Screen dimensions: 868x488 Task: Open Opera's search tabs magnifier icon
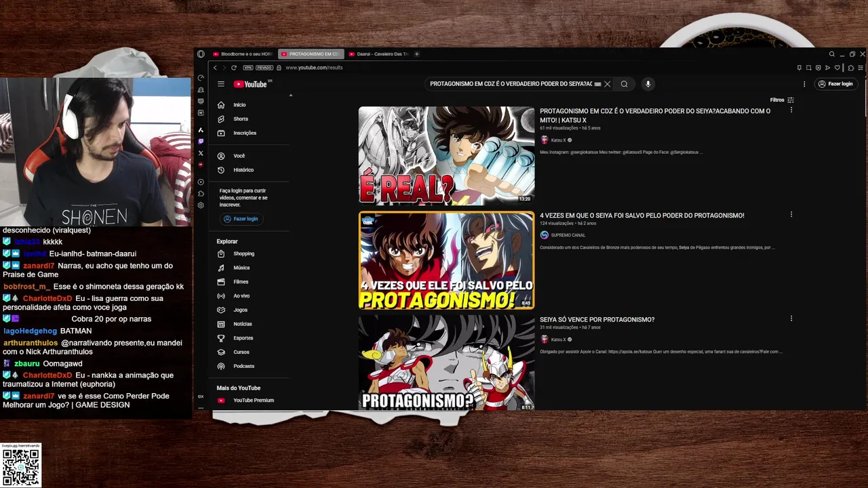click(x=832, y=54)
